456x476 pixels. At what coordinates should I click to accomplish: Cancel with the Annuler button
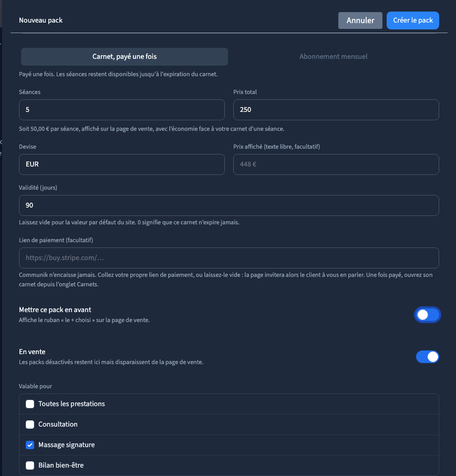click(x=360, y=20)
